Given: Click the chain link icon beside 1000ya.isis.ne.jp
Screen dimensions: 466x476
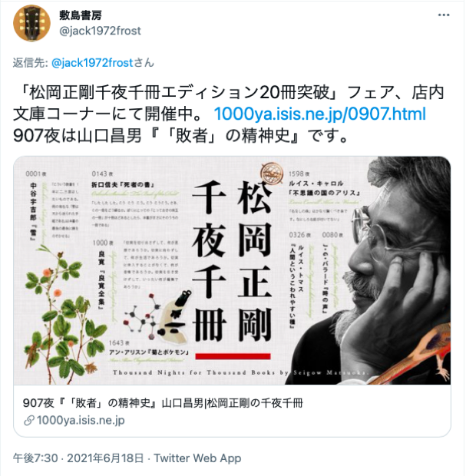Looking at the screenshot, I should [29, 421].
